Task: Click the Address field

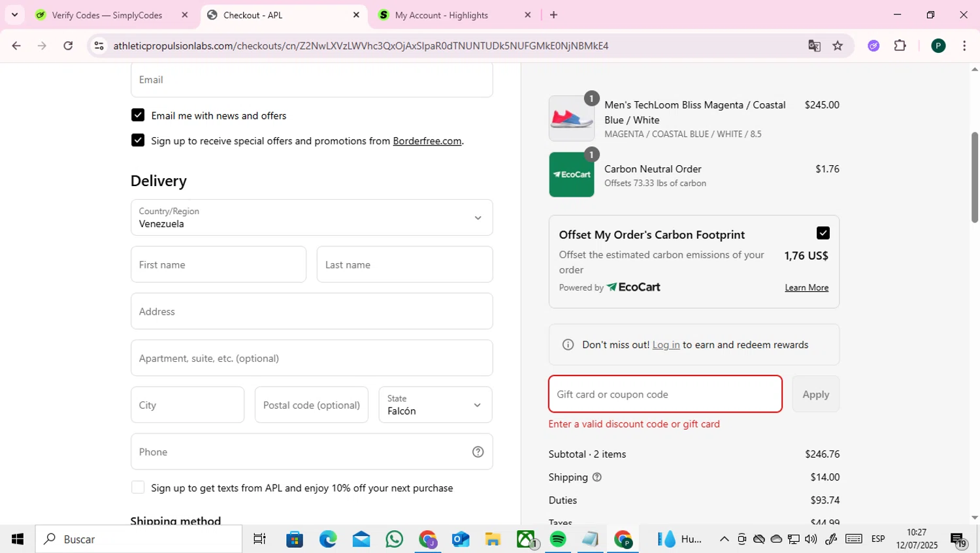Action: (x=312, y=311)
